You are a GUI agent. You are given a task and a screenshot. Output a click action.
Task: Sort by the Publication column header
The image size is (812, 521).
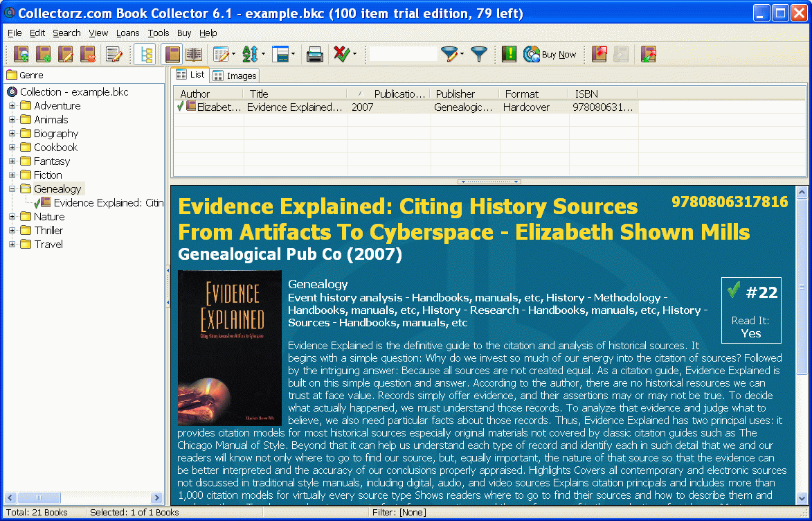point(388,94)
